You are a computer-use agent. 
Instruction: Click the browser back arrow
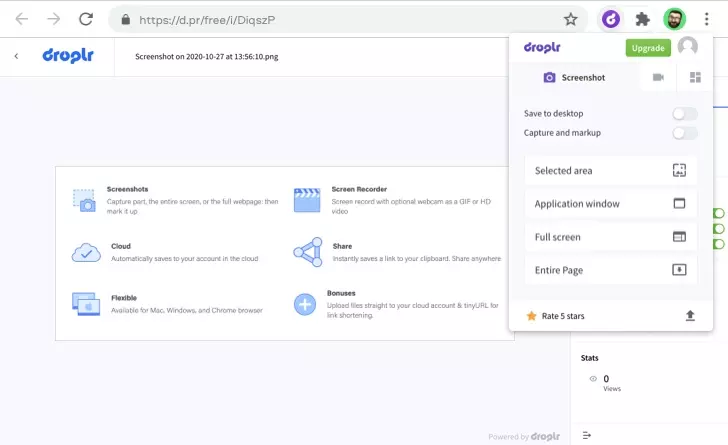pos(22,19)
